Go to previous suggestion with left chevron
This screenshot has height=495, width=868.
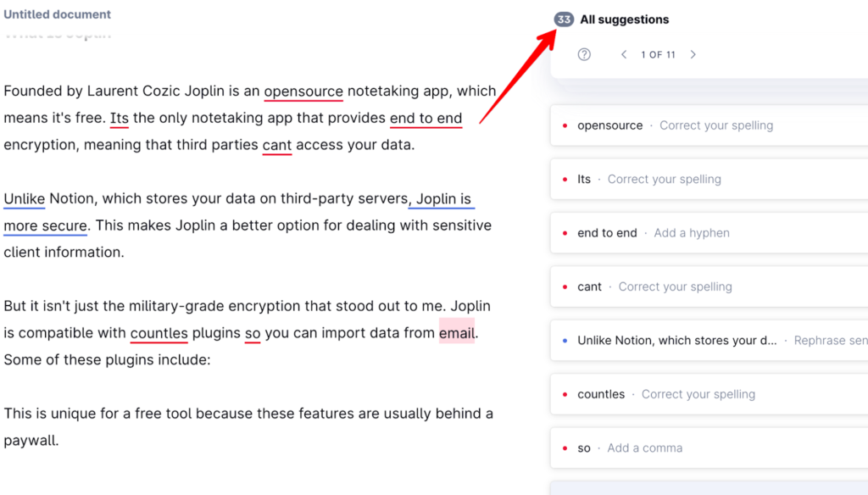[x=624, y=54]
